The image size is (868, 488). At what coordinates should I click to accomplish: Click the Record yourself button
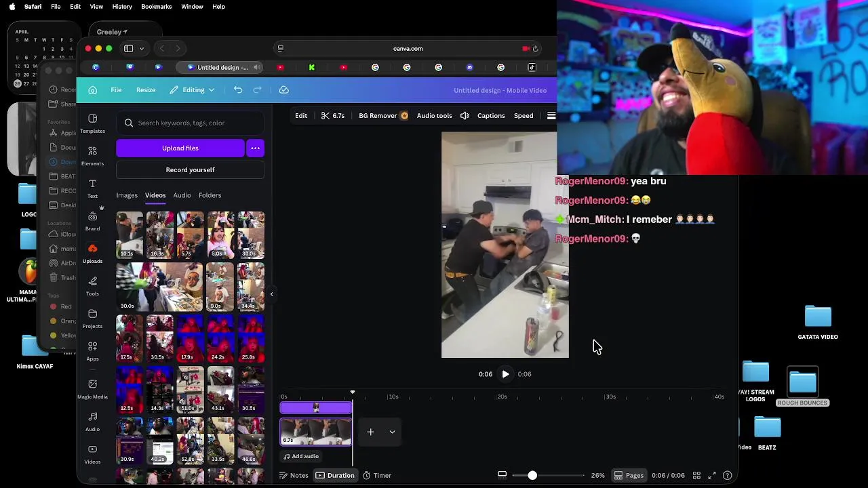[x=190, y=170]
